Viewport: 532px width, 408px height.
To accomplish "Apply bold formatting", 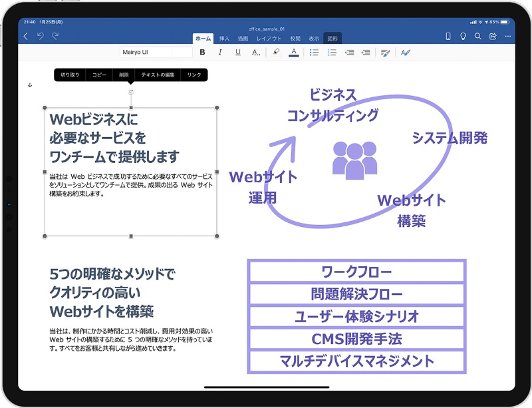I will [202, 53].
